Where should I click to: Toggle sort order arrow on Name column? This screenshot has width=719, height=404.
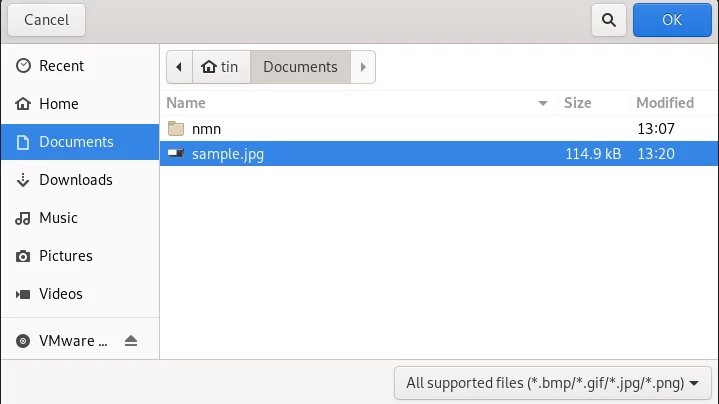542,103
